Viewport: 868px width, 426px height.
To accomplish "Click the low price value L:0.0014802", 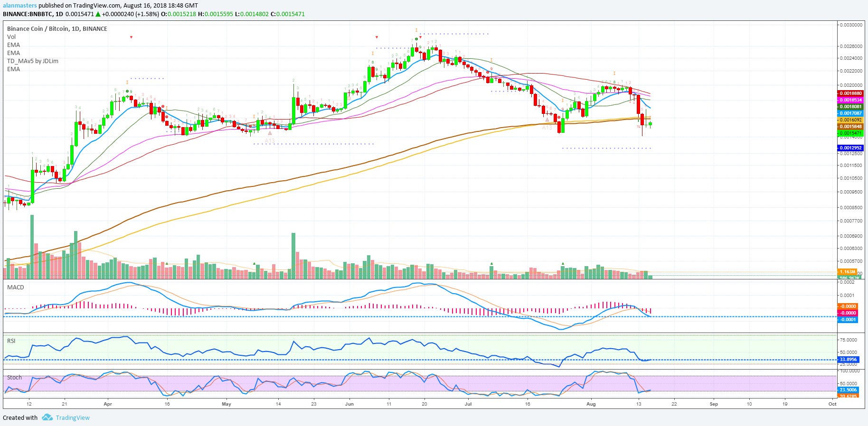I will pos(252,14).
